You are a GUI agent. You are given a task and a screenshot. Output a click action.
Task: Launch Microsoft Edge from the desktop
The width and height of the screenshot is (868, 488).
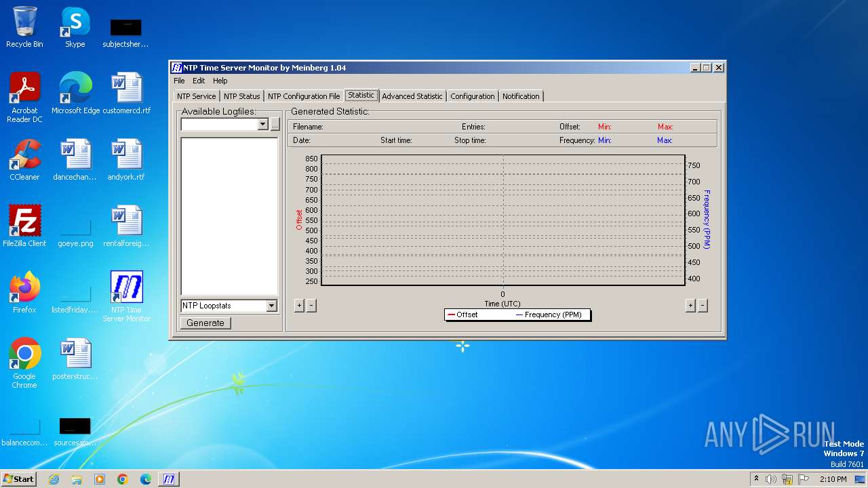point(75,94)
